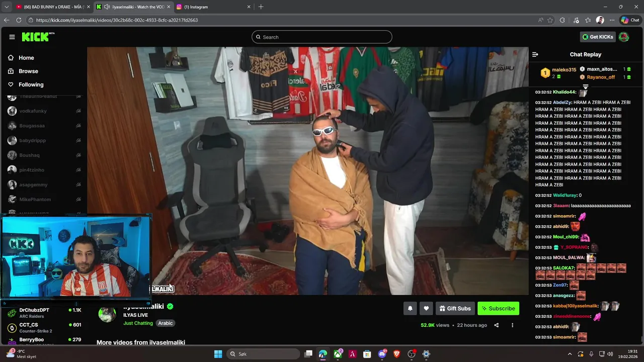Image resolution: width=644 pixels, height=362 pixels.
Task: Open asapgemmy offline channel
Action: [44, 185]
